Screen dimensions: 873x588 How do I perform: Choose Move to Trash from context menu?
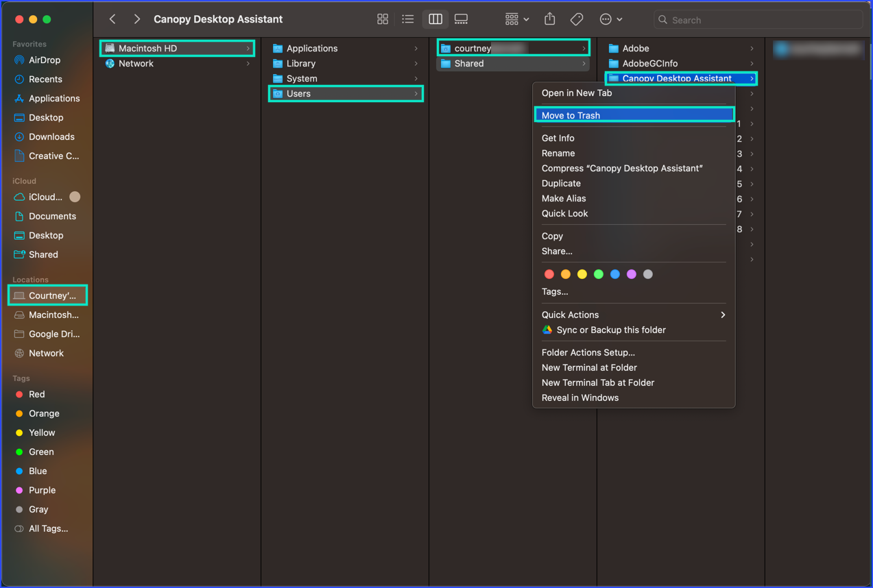[634, 116]
